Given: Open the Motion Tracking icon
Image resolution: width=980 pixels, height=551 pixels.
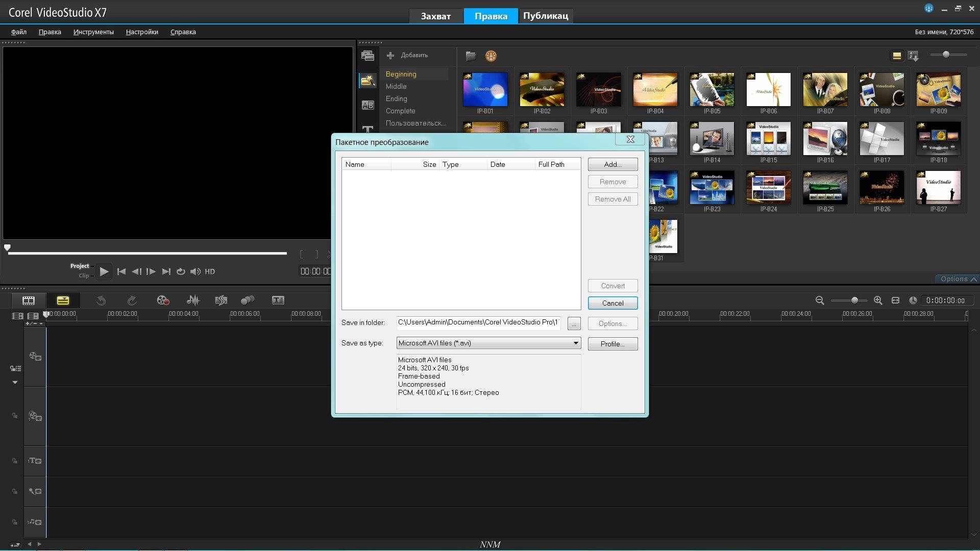Looking at the screenshot, I should point(248,300).
